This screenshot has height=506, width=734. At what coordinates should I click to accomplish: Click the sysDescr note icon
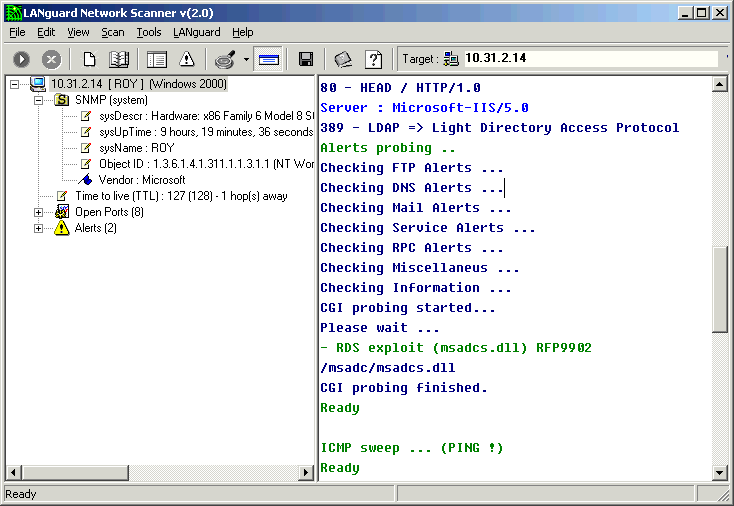click(x=86, y=116)
